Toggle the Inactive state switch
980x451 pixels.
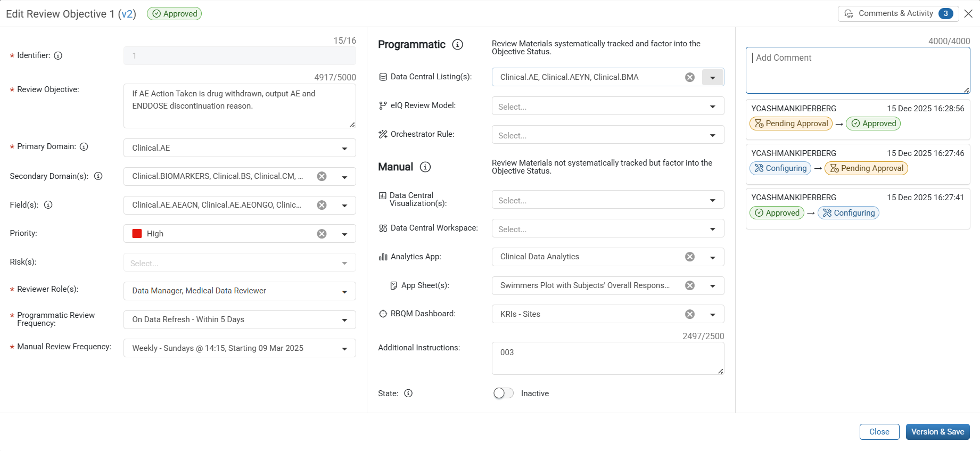503,393
